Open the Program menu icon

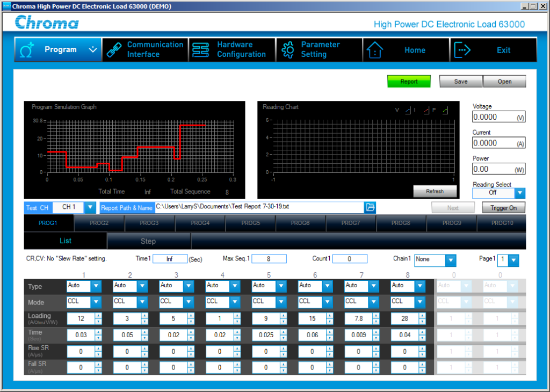click(27, 49)
